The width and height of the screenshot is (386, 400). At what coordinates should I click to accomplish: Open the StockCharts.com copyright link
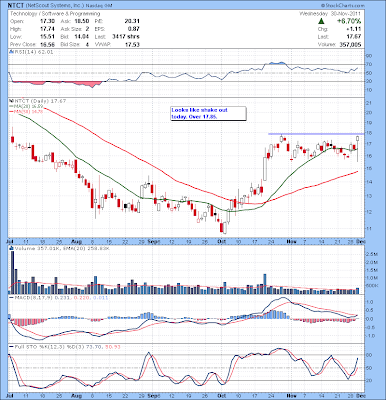click(x=343, y=6)
